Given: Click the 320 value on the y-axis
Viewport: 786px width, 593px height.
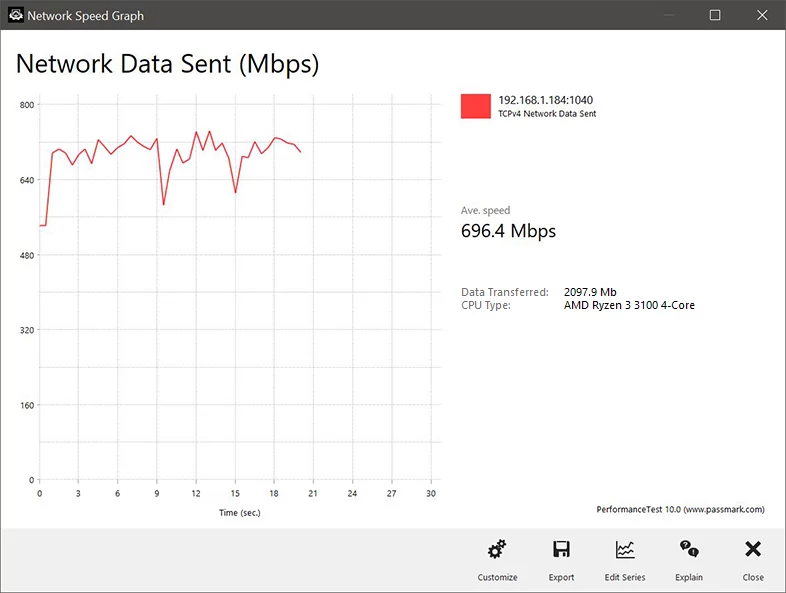Looking at the screenshot, I should coord(27,330).
